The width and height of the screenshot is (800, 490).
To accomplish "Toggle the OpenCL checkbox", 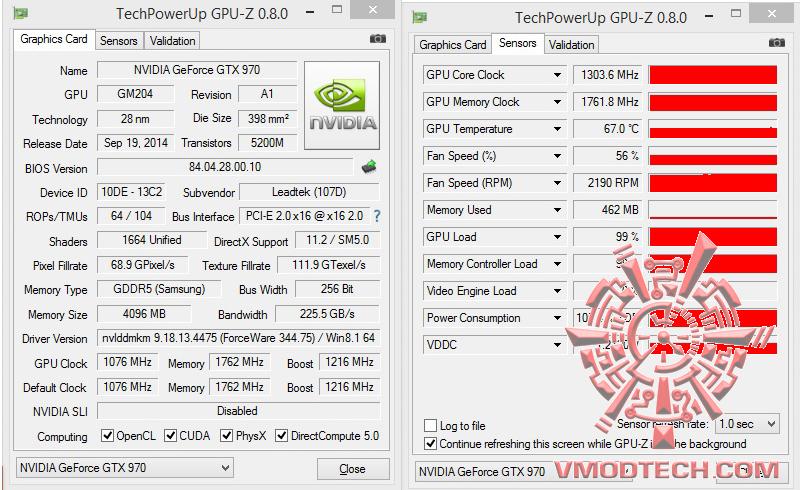I will coord(107,435).
